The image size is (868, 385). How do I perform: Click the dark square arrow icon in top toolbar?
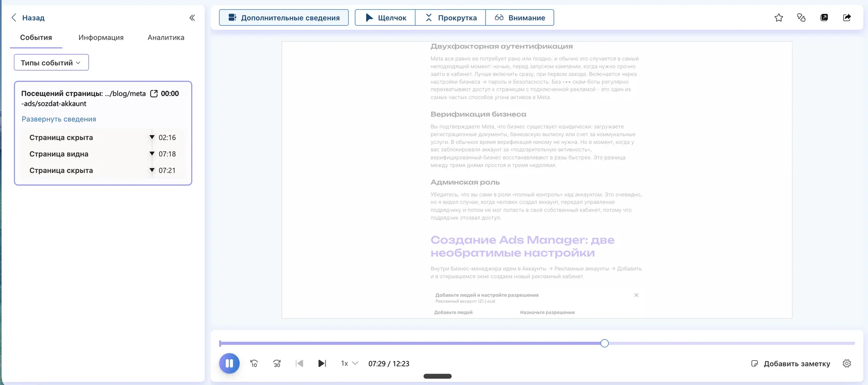tap(824, 18)
